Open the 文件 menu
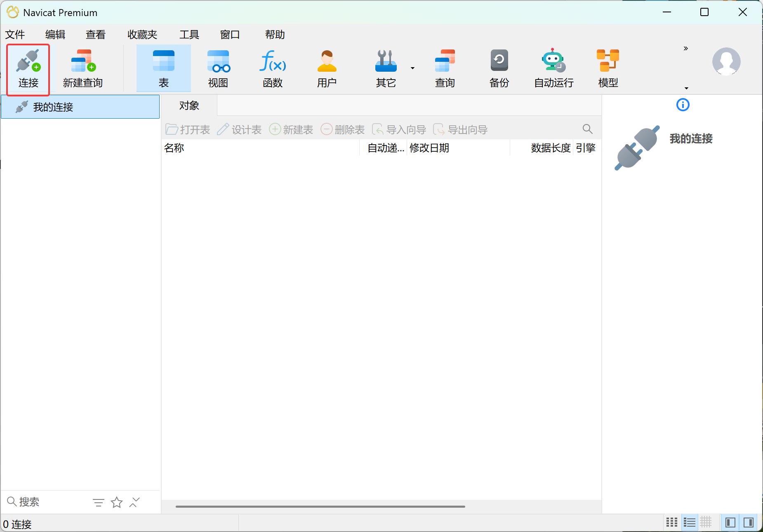 coord(15,35)
